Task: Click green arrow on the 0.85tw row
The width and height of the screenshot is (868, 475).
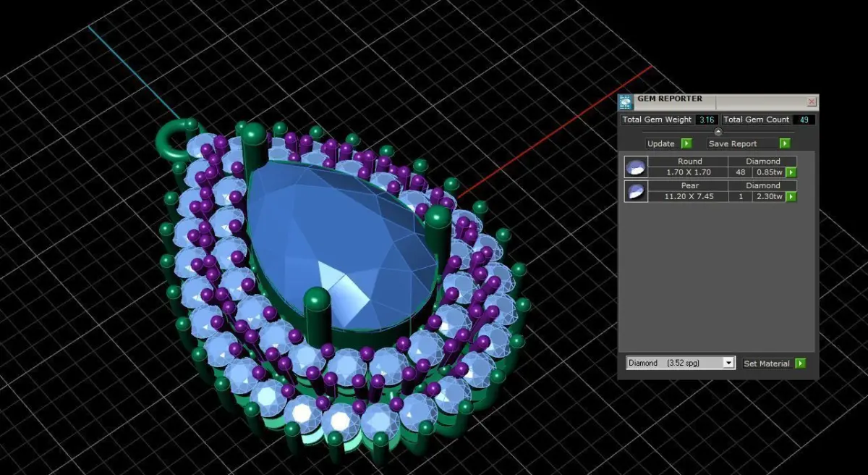Action: click(x=791, y=172)
